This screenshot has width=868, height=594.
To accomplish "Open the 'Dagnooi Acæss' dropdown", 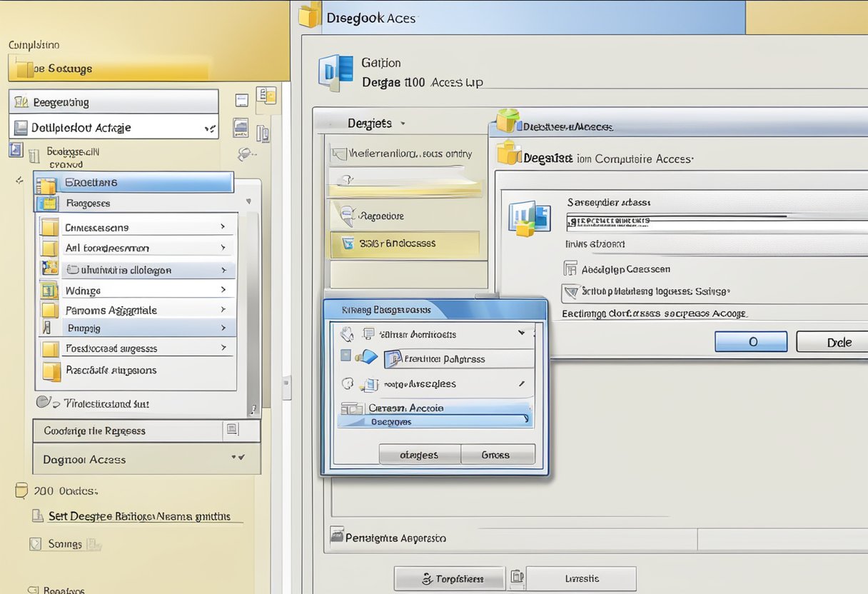I will (x=236, y=458).
